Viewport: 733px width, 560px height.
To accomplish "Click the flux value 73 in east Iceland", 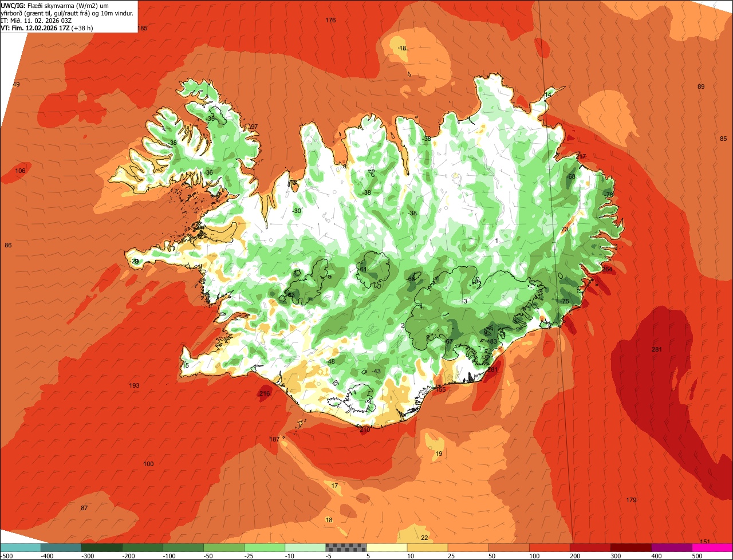I will (565, 229).
